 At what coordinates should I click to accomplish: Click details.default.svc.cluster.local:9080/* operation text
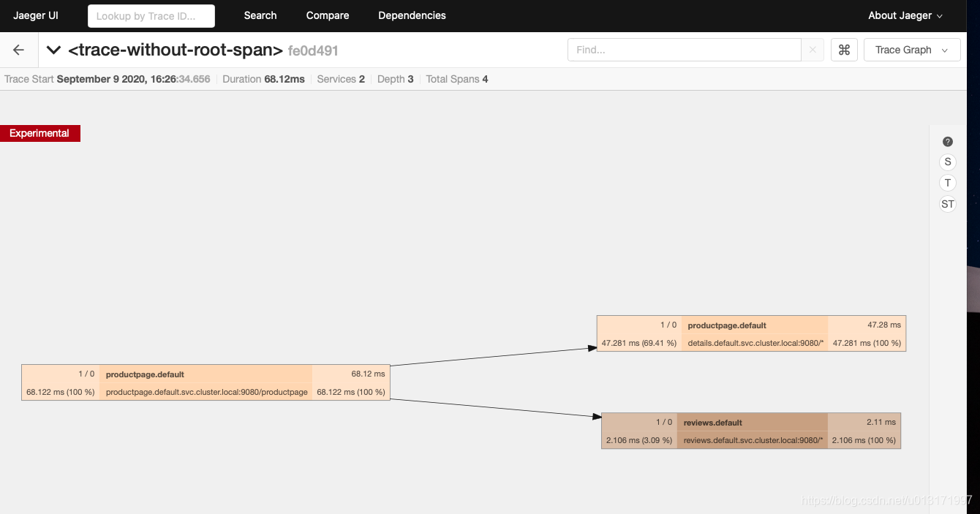click(755, 343)
